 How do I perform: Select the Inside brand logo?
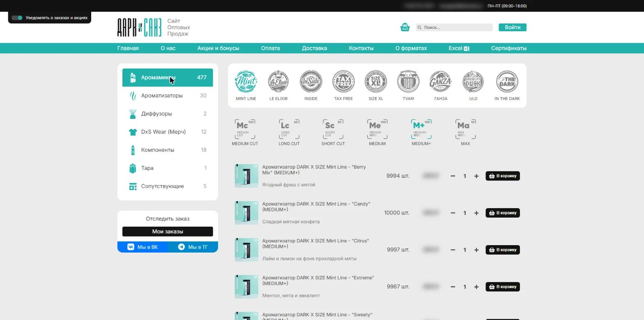tap(311, 81)
